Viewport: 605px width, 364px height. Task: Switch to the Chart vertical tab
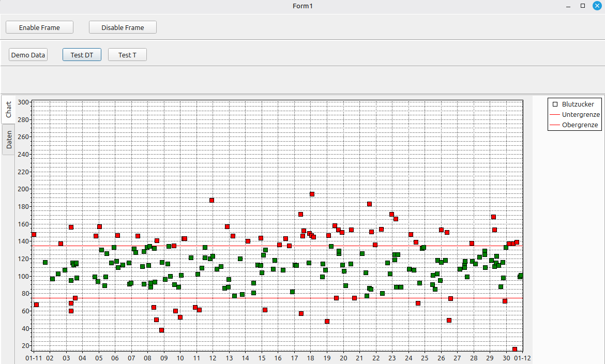pos(8,109)
